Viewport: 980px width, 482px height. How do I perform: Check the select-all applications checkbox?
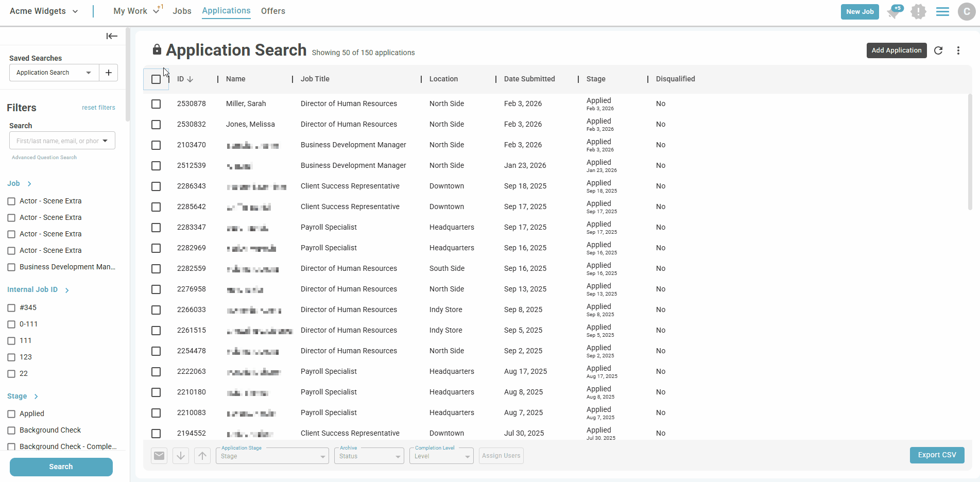coord(156,79)
